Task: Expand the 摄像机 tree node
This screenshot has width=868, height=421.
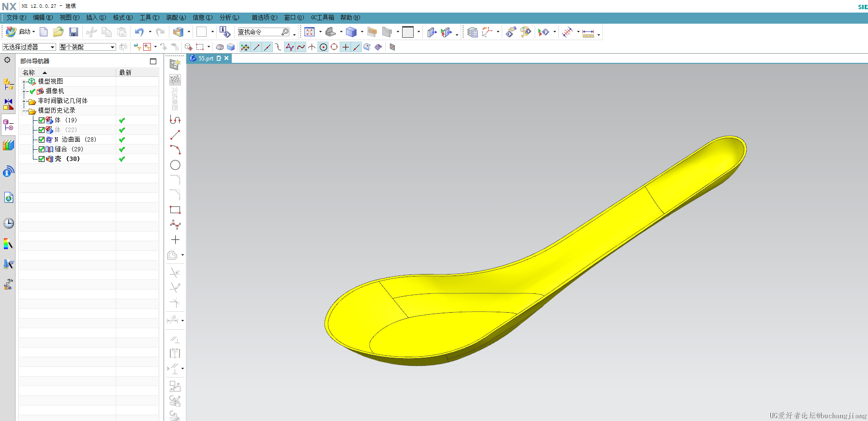Action: (24, 91)
